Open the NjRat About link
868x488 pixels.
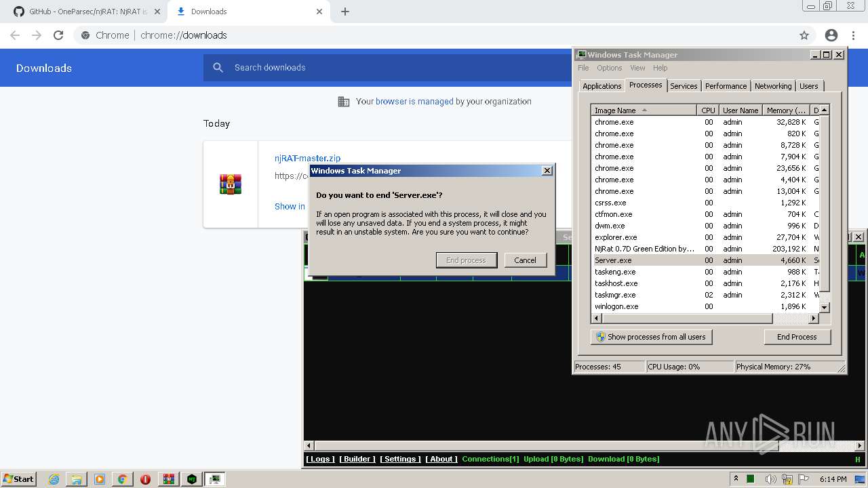[x=441, y=459]
